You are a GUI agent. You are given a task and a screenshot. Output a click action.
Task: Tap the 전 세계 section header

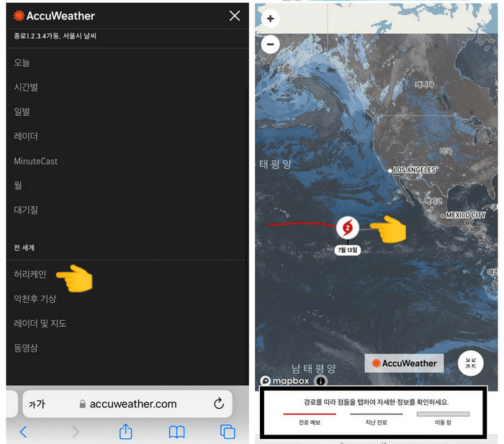pos(24,248)
